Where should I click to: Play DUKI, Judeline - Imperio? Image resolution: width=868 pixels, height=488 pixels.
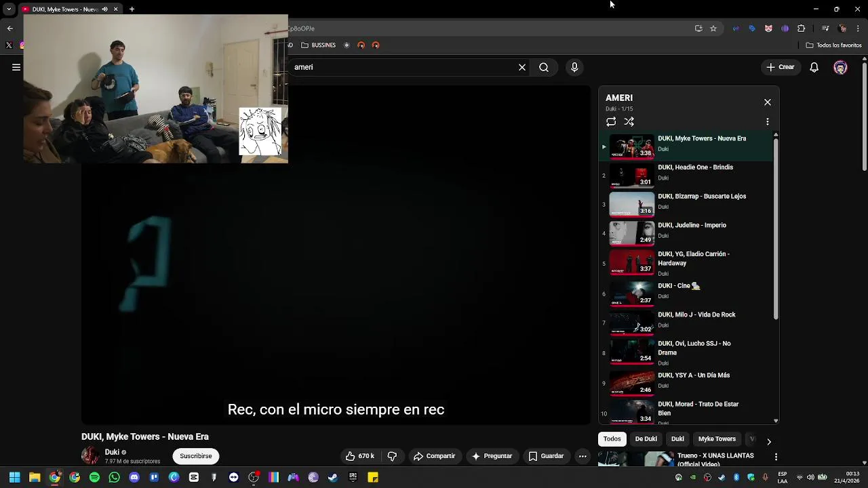click(x=686, y=234)
